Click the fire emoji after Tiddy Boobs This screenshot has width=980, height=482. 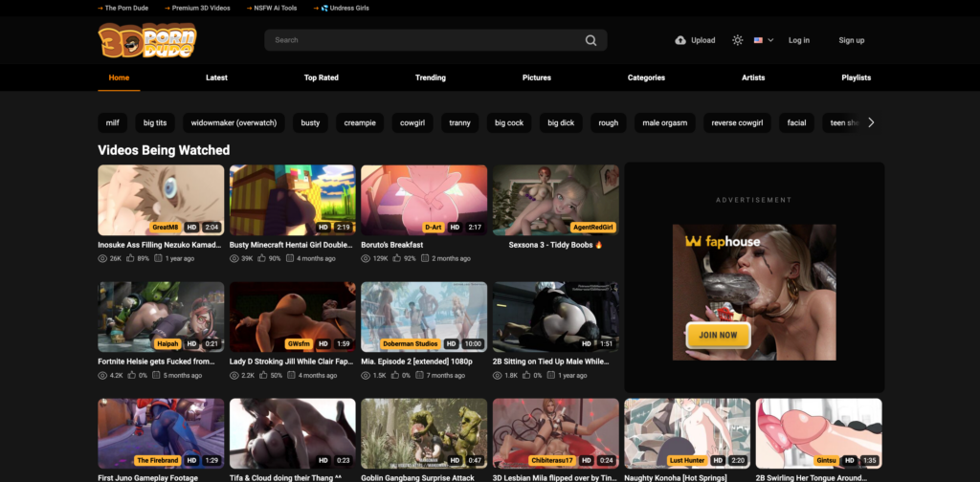coord(599,246)
